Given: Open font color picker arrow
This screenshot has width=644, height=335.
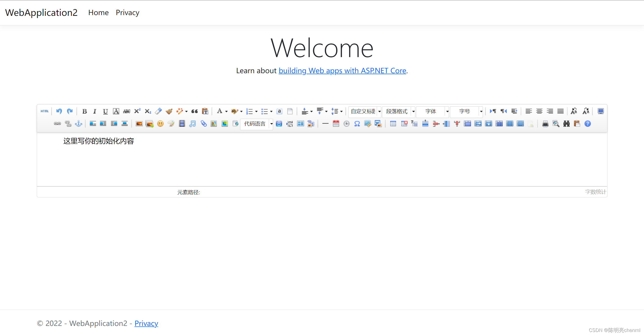Looking at the screenshot, I should point(226,111).
